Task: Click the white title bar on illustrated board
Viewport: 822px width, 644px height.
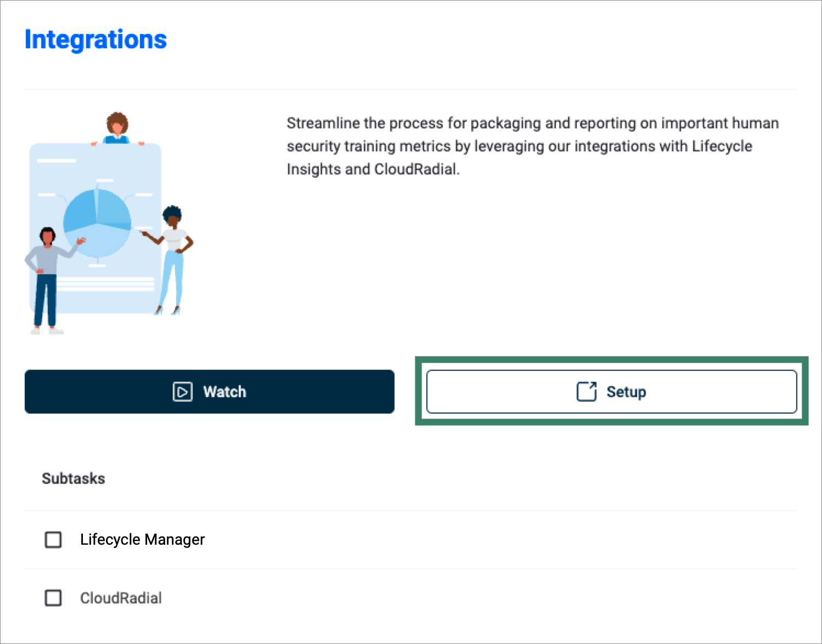Action: click(57, 160)
